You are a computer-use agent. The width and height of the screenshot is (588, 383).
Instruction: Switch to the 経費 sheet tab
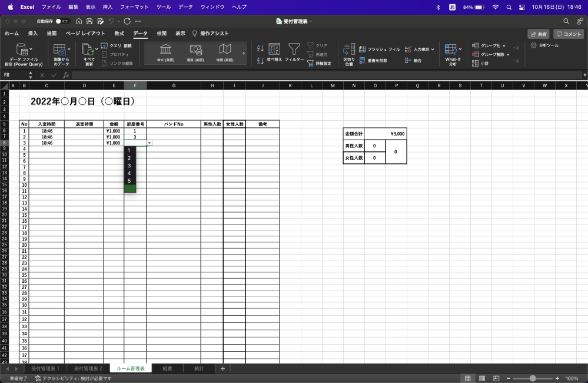point(167,368)
